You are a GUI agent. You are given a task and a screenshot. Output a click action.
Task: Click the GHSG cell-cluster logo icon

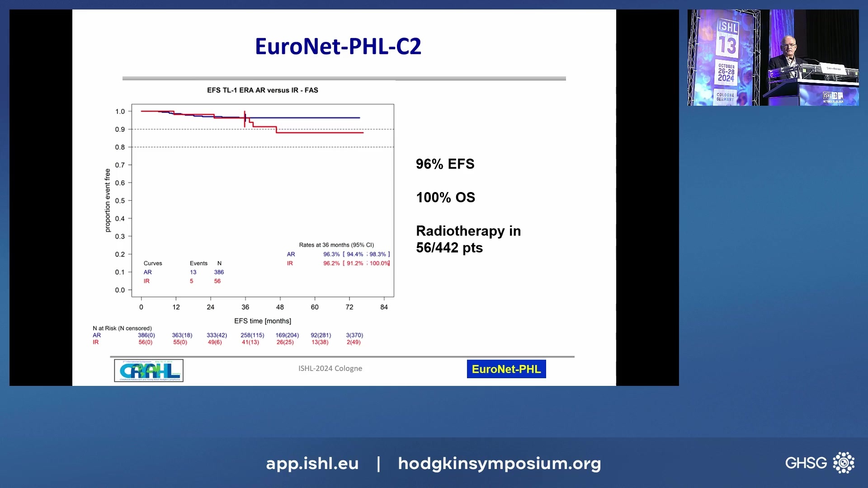pos(844,463)
